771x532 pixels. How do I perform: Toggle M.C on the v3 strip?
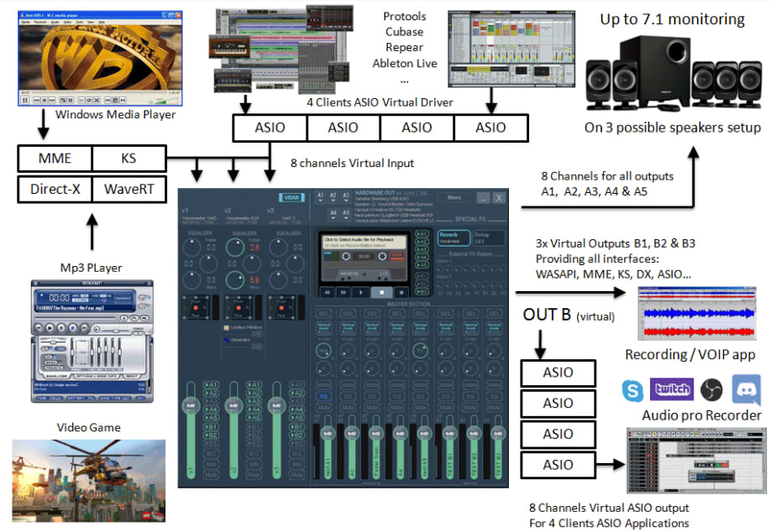click(297, 454)
